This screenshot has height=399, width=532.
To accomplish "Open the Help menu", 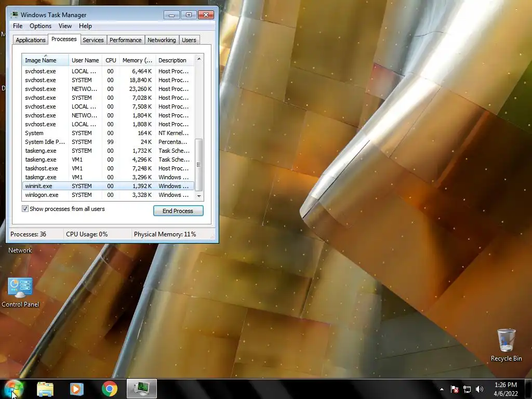I will click(85, 26).
